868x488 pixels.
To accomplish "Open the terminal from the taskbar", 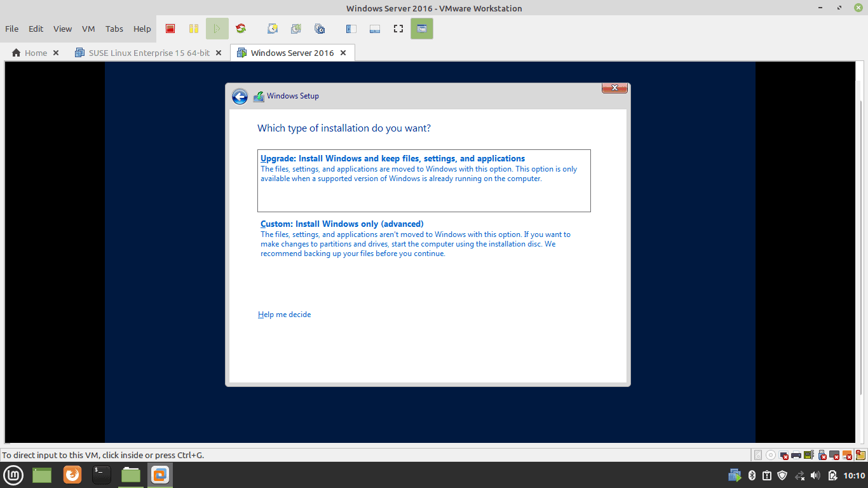I will point(102,475).
